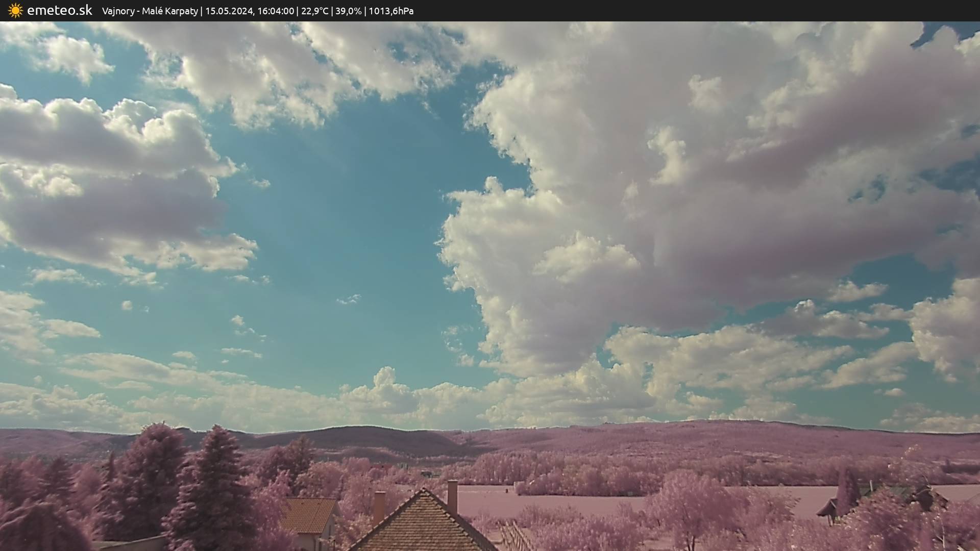Click the 22,9°C temperature reading
980x551 pixels.
pos(314,11)
